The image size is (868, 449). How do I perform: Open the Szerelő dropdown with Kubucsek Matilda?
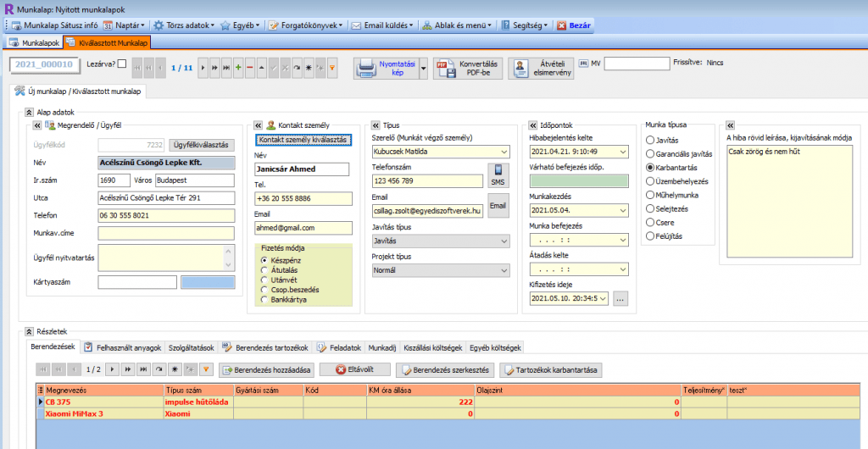tap(504, 152)
